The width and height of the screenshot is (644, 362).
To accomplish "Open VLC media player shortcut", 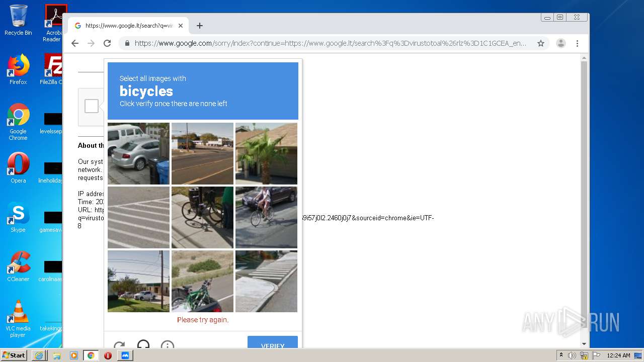I will click(x=18, y=319).
